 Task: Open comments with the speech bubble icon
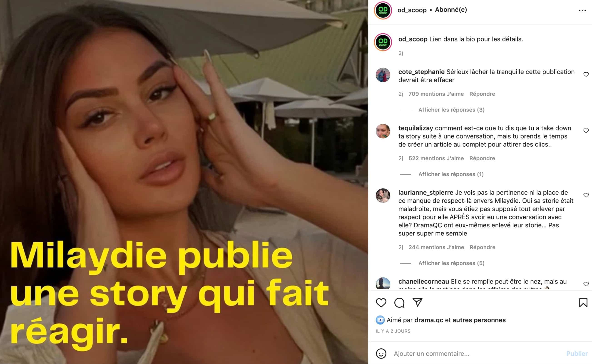[399, 303]
